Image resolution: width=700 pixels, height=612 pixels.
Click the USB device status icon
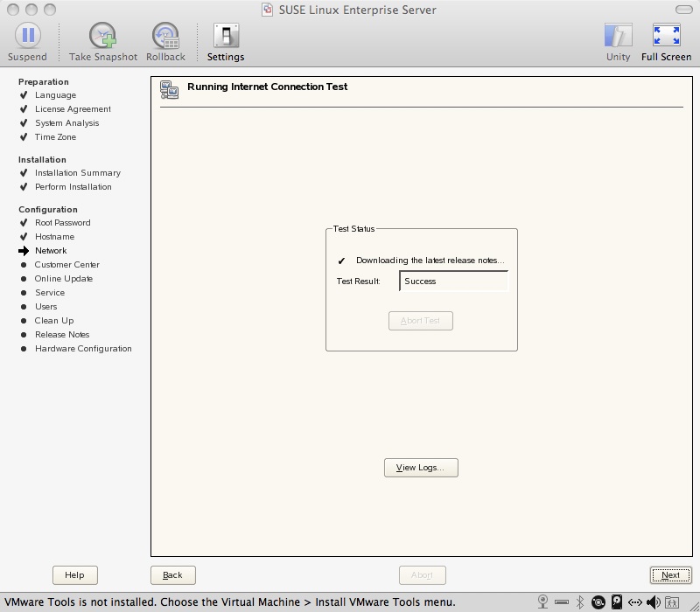tap(562, 602)
